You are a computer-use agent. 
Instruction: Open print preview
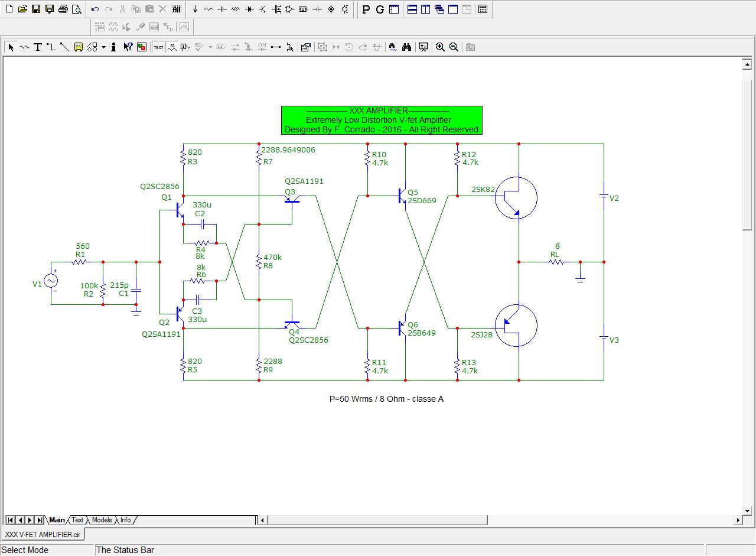77,9
